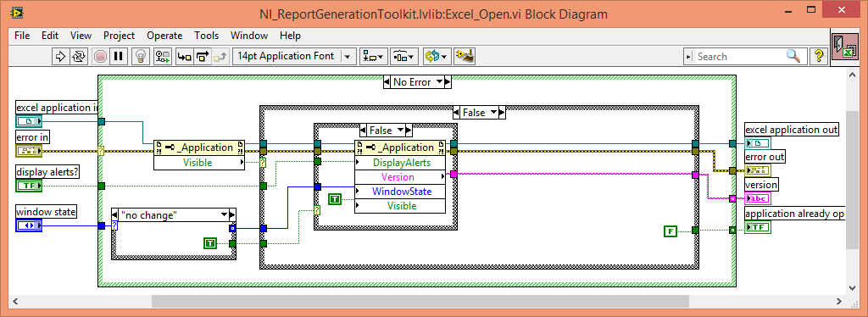Go to previous case of No Error structure
This screenshot has height=317, width=868.
point(387,82)
